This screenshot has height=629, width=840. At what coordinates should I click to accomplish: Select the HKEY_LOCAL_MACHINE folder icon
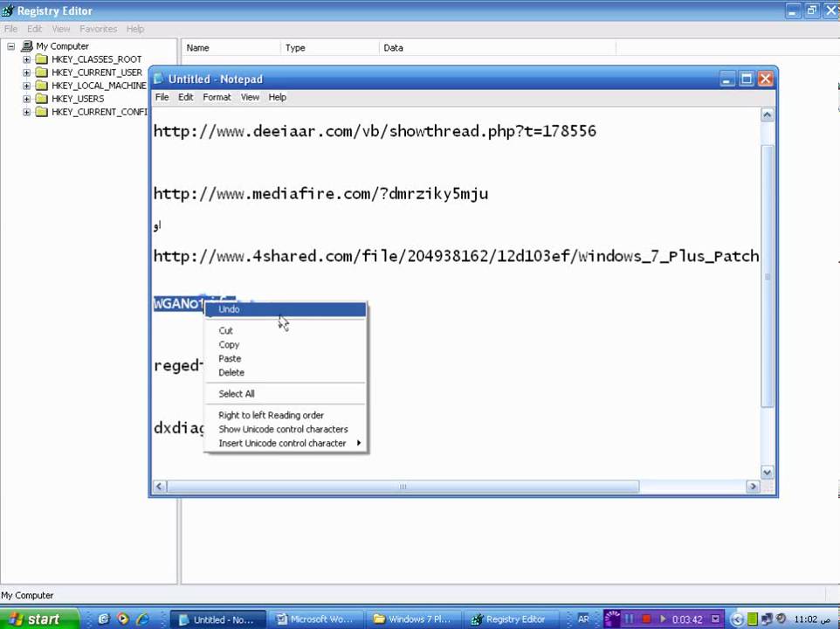pyautogui.click(x=41, y=86)
